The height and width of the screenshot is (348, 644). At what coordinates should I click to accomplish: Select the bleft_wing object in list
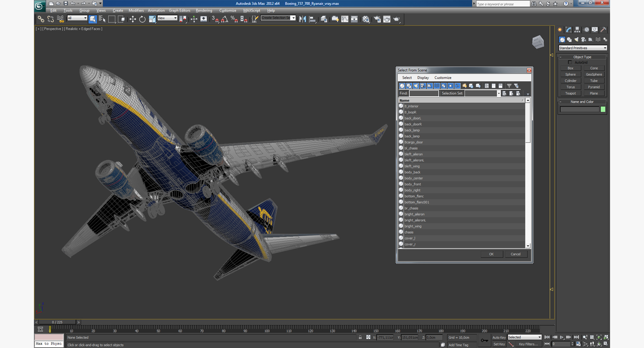tap(412, 166)
